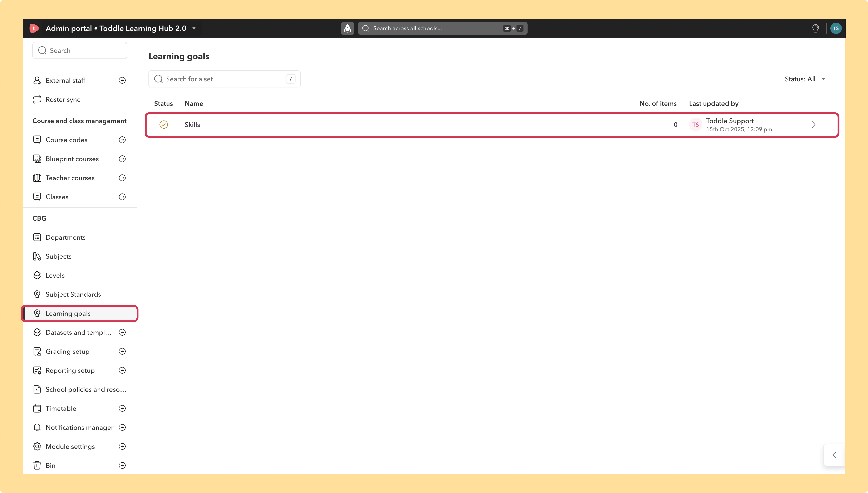
Task: Expand the Timetable submenu arrow
Action: (x=122, y=408)
